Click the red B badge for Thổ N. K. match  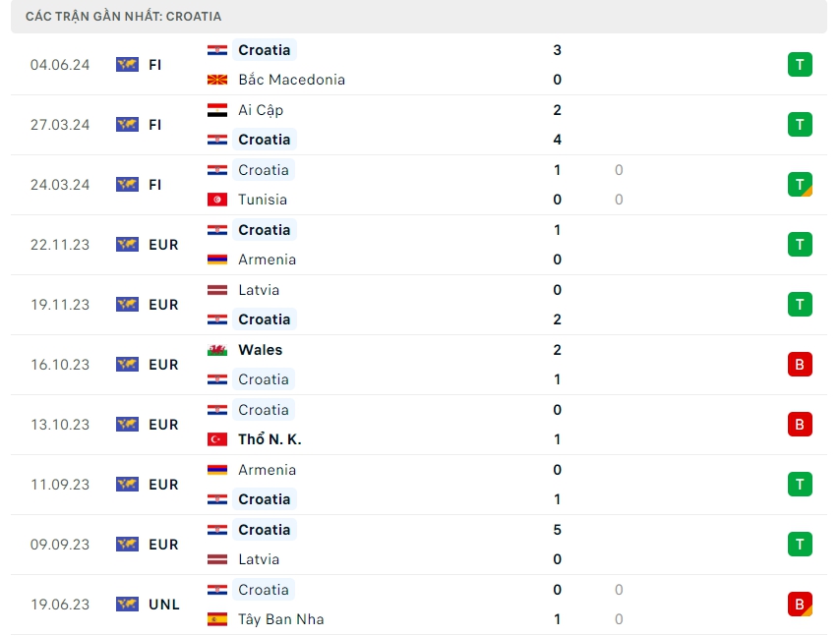click(x=800, y=425)
